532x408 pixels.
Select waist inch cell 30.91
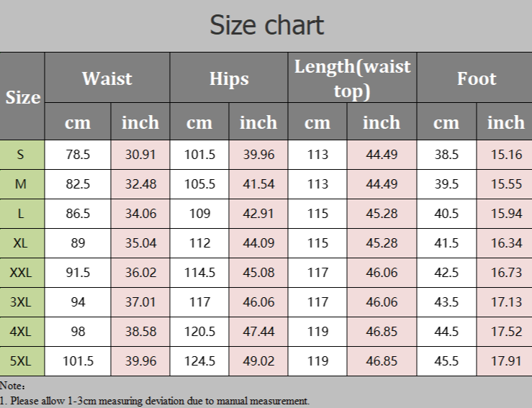[140, 155]
